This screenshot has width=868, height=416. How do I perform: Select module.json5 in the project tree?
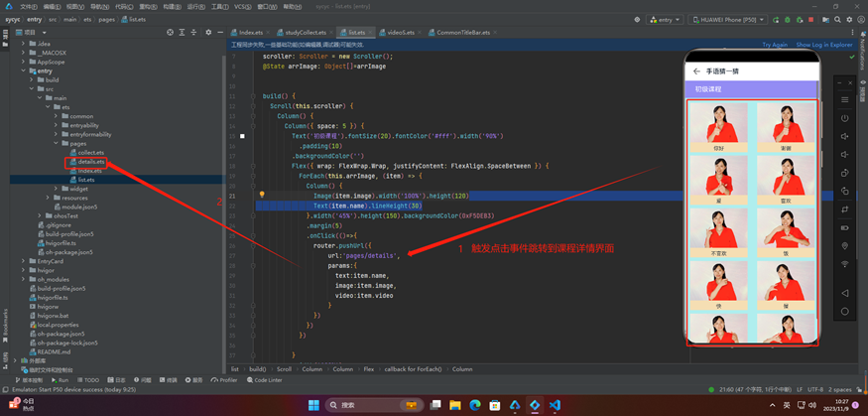pos(79,207)
